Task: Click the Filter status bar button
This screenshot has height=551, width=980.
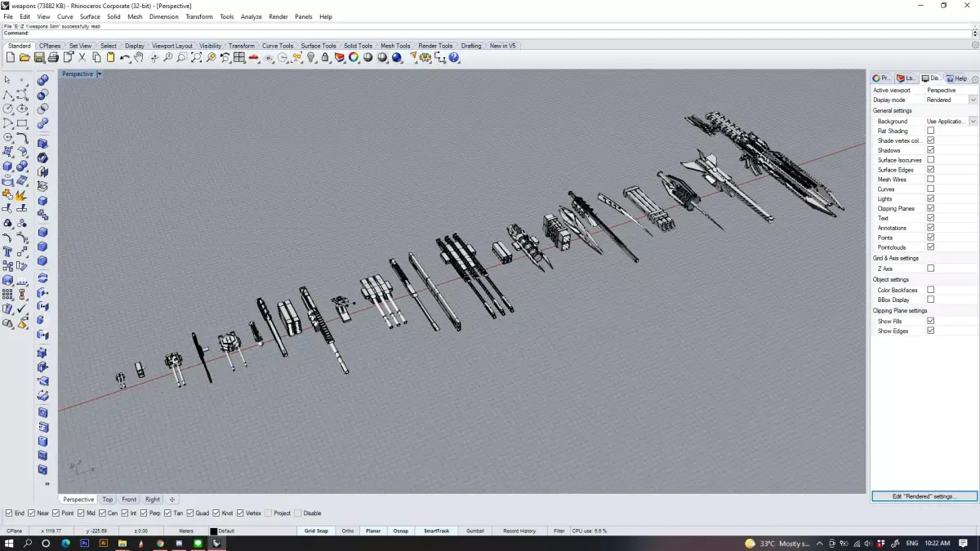Action: (x=559, y=531)
